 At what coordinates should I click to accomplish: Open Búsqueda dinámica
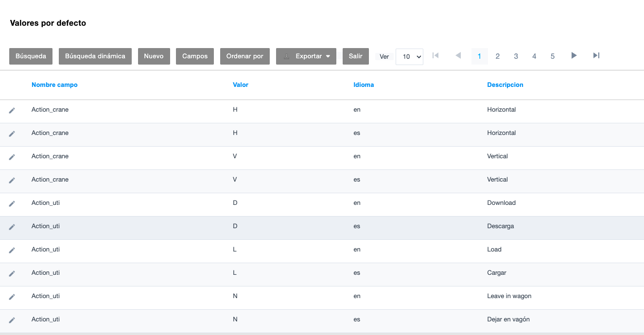(x=95, y=56)
